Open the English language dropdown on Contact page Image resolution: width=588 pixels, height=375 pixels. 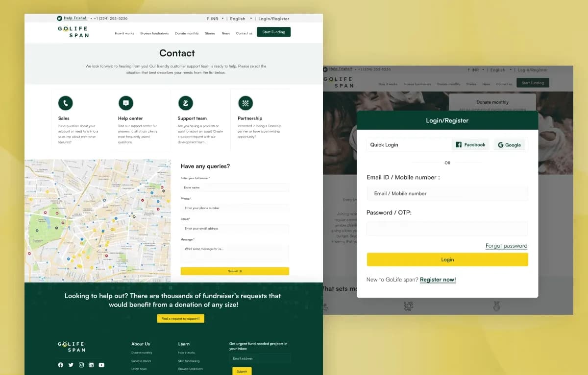241,19
